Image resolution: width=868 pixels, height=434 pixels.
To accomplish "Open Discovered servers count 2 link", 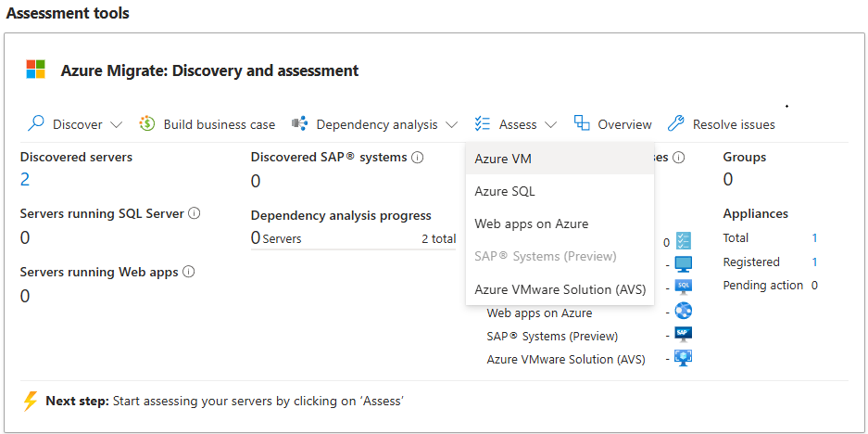I will 25,180.
